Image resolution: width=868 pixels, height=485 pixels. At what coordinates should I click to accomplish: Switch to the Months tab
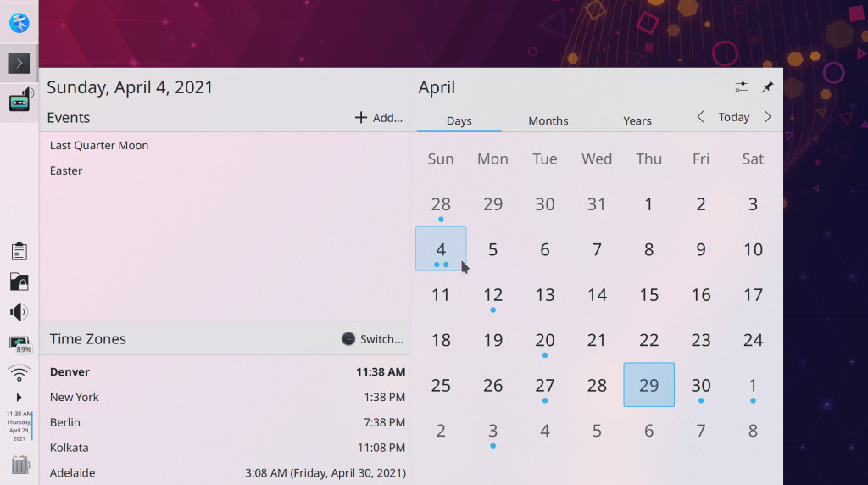(548, 120)
